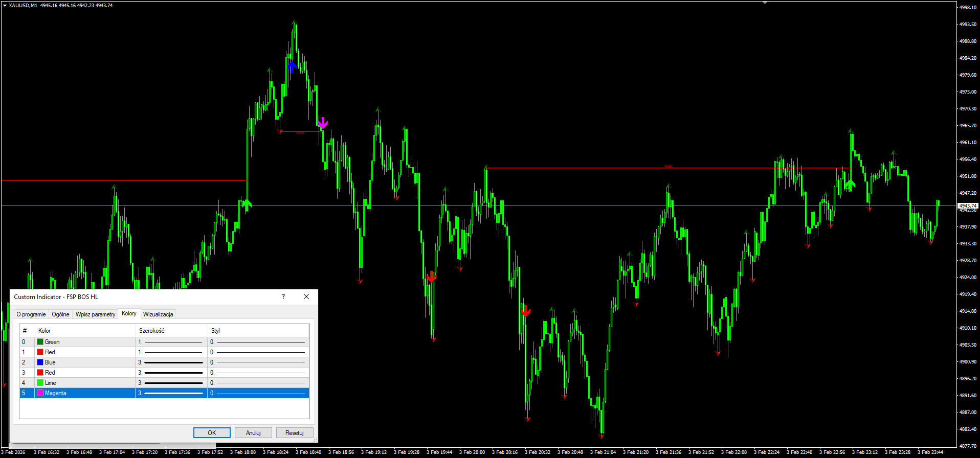
Task: Click the Anuluj button
Action: coord(253,433)
